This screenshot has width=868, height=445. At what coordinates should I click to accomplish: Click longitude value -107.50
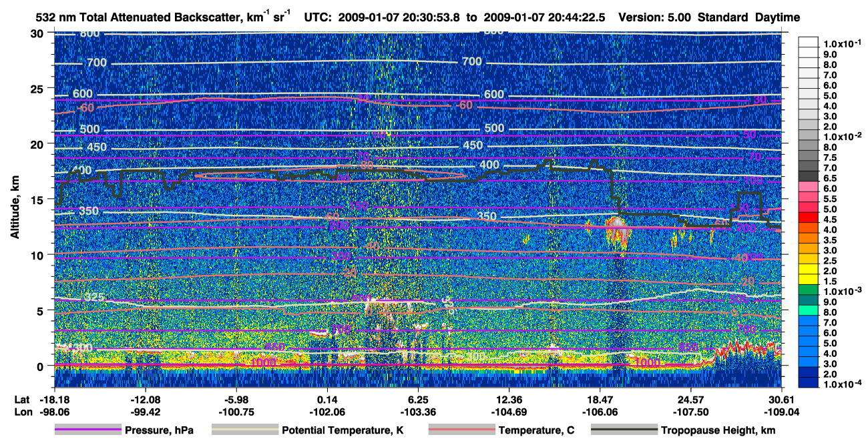click(x=691, y=412)
